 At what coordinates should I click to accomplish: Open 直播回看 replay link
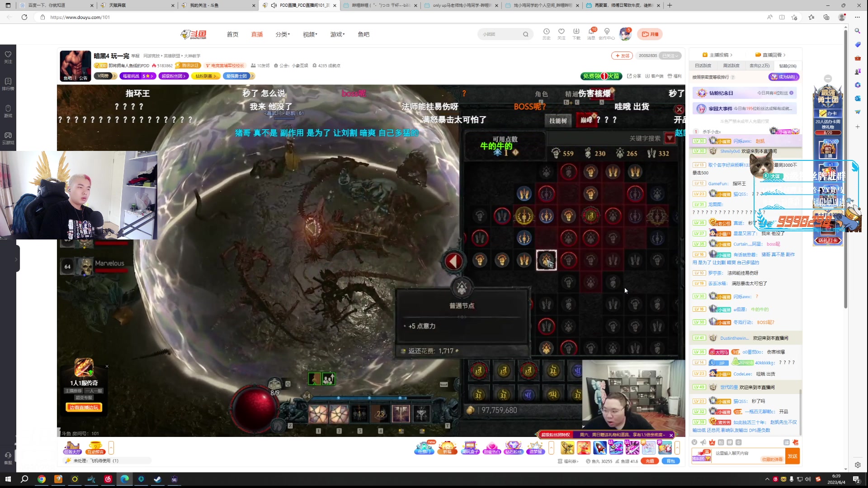tap(770, 55)
